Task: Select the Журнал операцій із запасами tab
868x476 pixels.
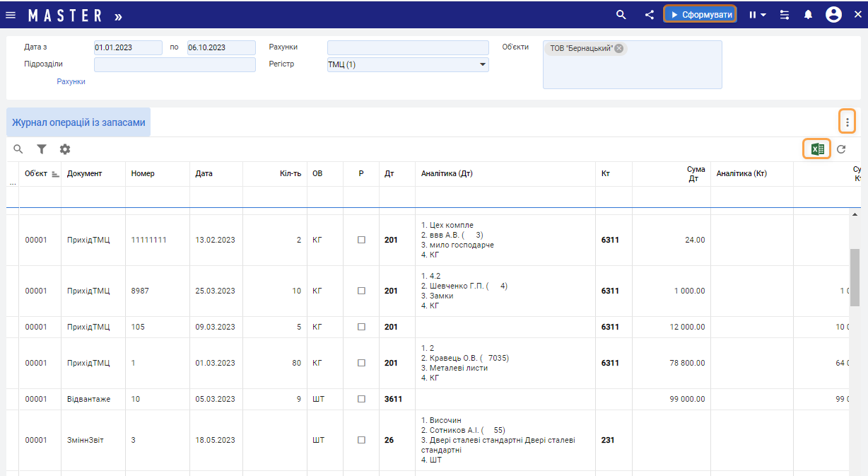Action: pos(78,122)
